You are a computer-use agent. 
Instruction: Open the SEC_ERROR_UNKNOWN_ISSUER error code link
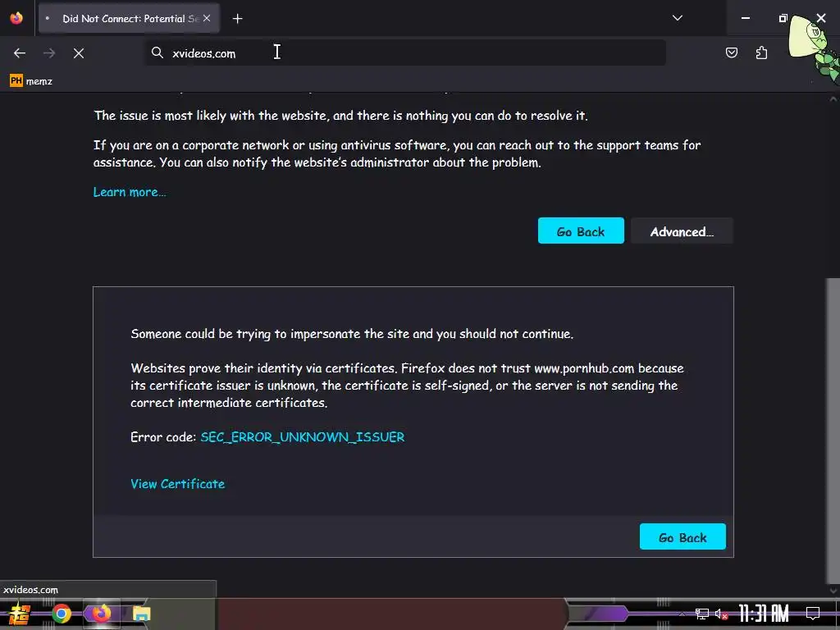click(302, 437)
